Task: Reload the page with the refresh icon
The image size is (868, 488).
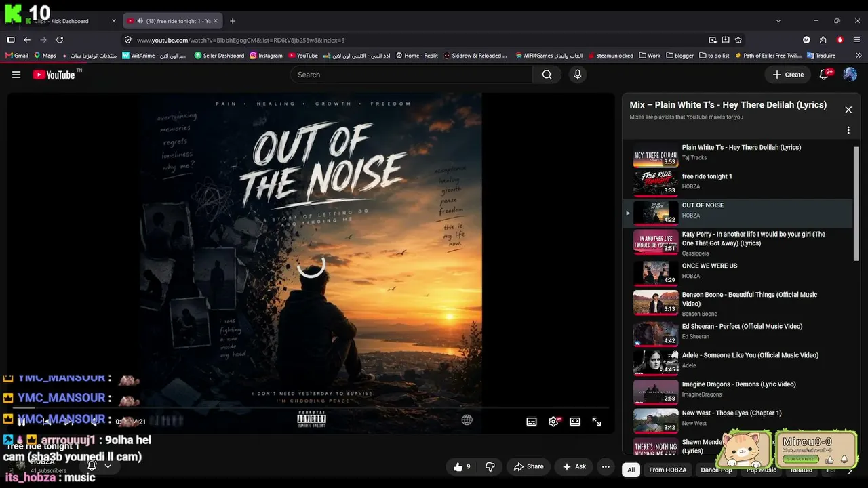Action: point(60,40)
